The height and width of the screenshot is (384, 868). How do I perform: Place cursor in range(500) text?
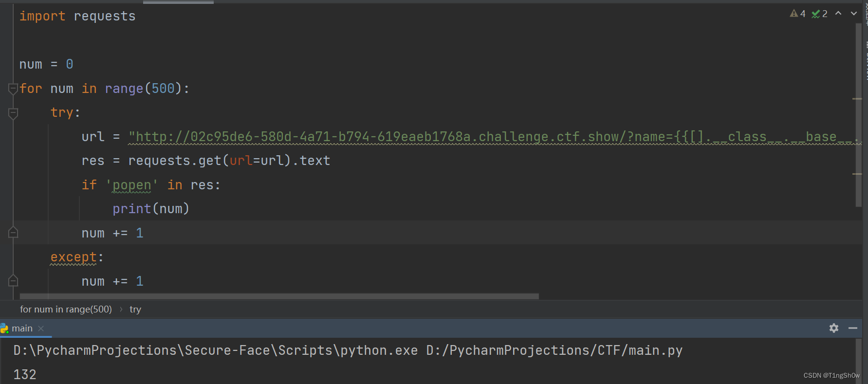(x=143, y=89)
